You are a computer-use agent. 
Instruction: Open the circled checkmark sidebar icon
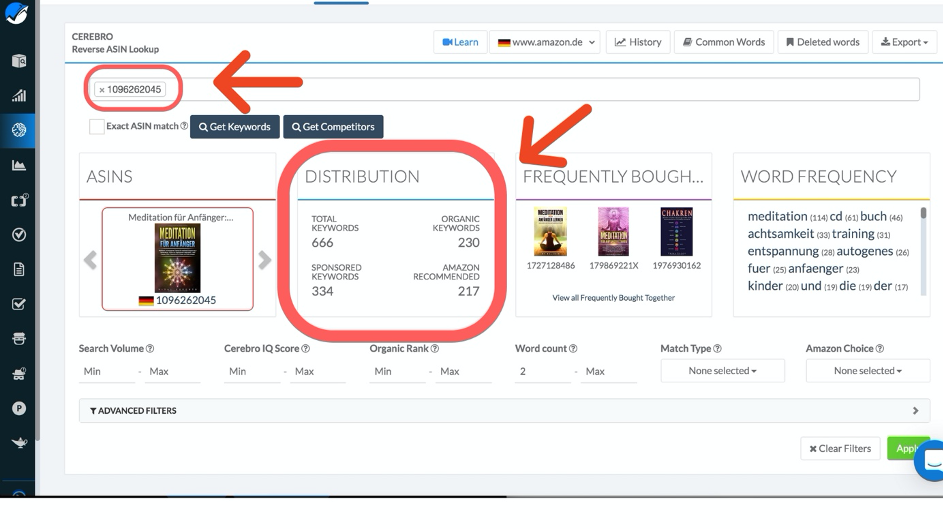(x=19, y=234)
